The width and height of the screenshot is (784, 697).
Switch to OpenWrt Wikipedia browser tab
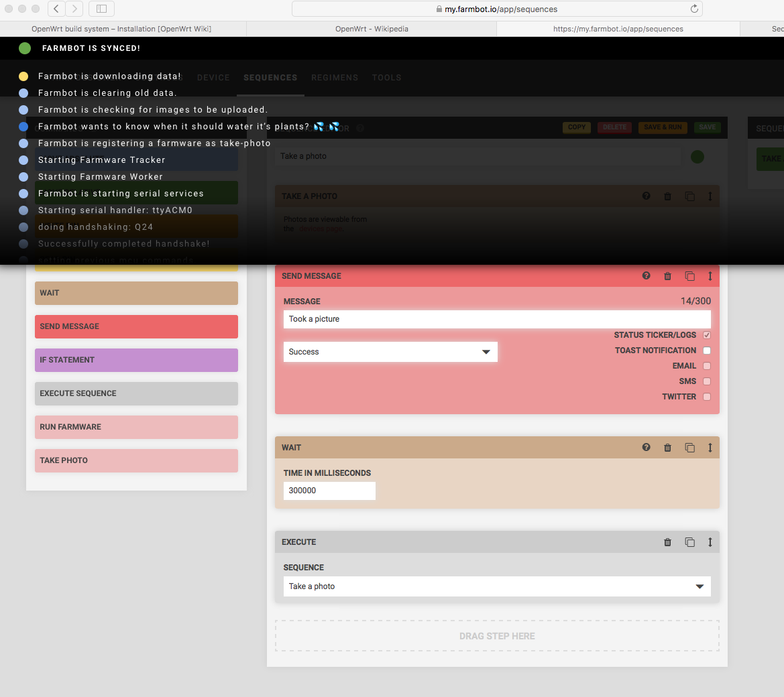[x=372, y=29]
